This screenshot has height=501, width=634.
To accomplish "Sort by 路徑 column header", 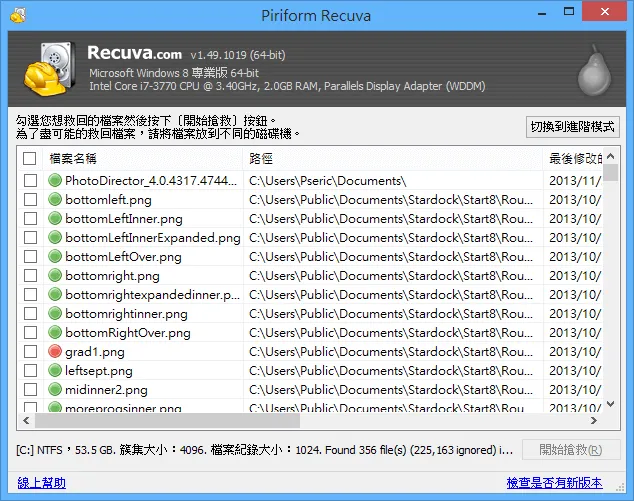I will (x=393, y=159).
